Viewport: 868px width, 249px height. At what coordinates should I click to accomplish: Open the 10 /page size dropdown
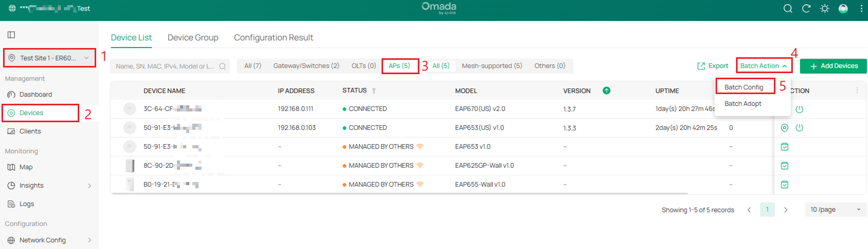(x=835, y=210)
